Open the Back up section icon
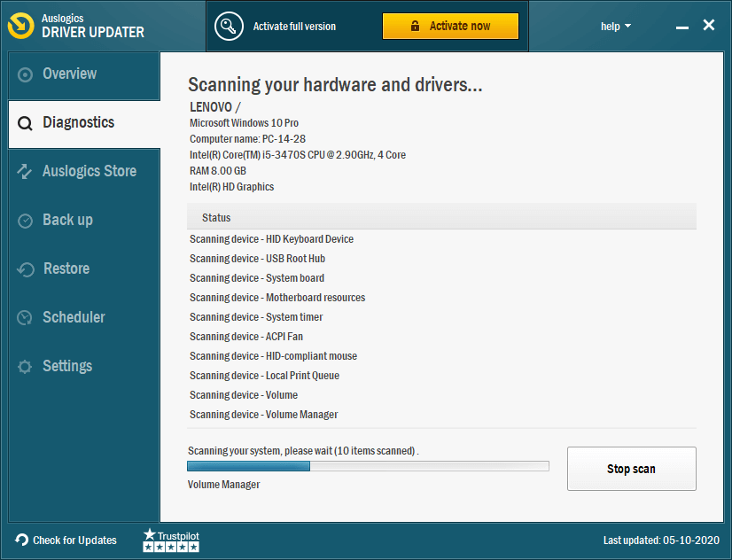Viewport: 732px width, 560px height. click(27, 220)
